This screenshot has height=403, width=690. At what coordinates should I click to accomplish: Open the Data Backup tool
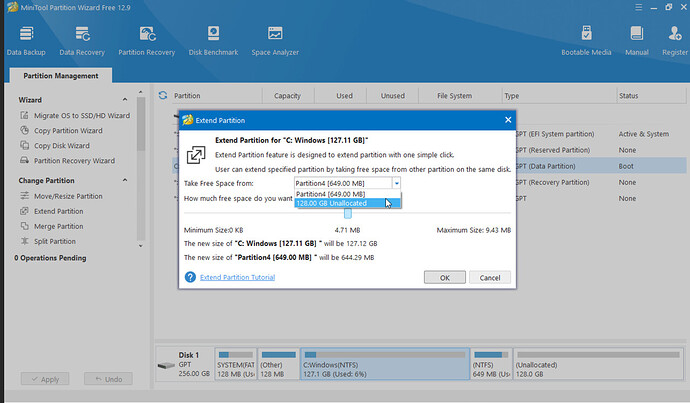point(26,41)
